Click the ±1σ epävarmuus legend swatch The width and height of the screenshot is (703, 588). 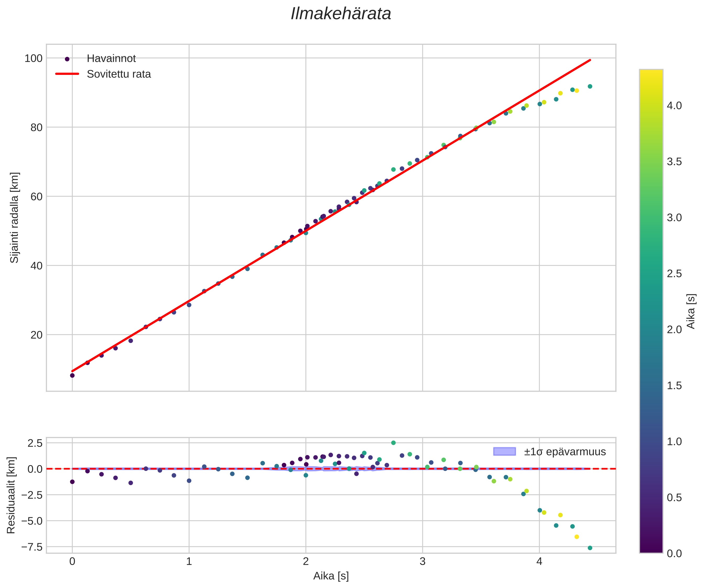505,451
